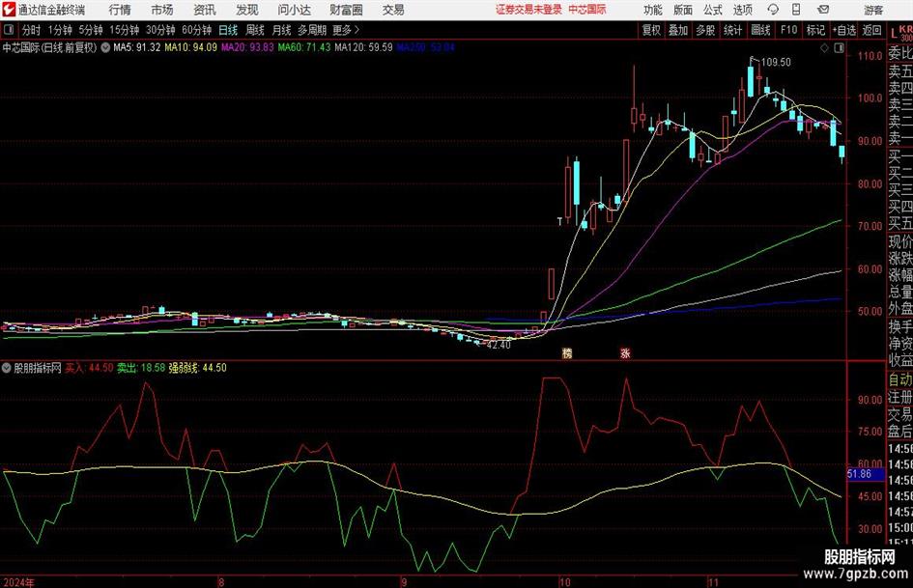Select the 日线 daily period tab
The image size is (913, 588).
pyautogui.click(x=228, y=30)
